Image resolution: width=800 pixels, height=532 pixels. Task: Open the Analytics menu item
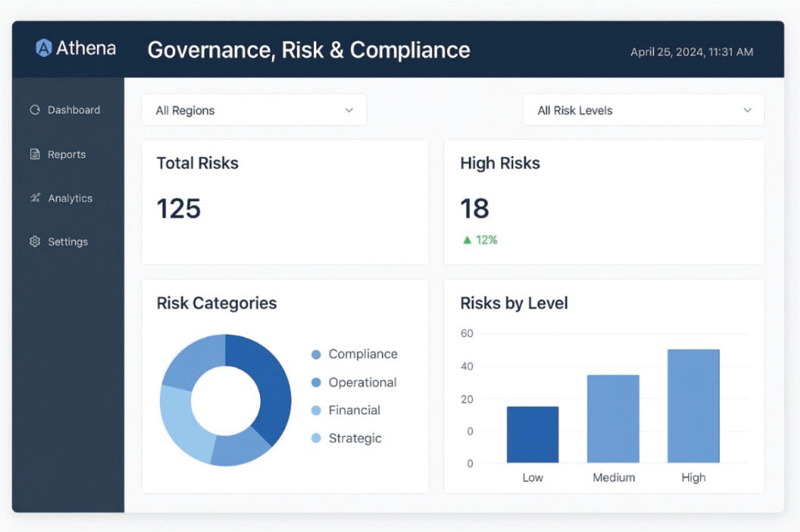click(70, 198)
